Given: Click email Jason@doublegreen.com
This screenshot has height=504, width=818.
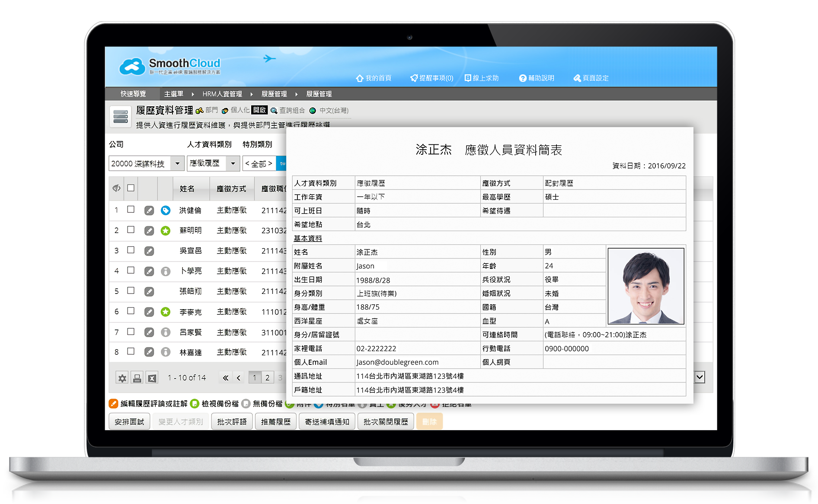Looking at the screenshot, I should click(397, 362).
